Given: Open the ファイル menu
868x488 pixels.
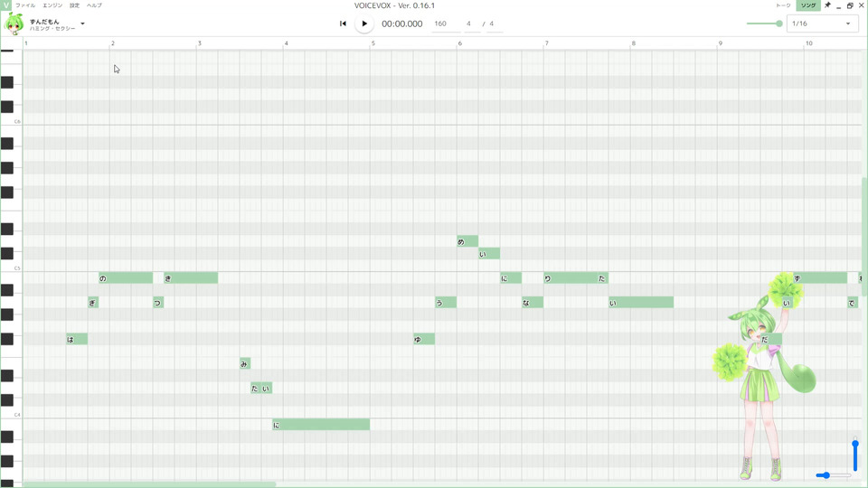Looking at the screenshot, I should [25, 5].
